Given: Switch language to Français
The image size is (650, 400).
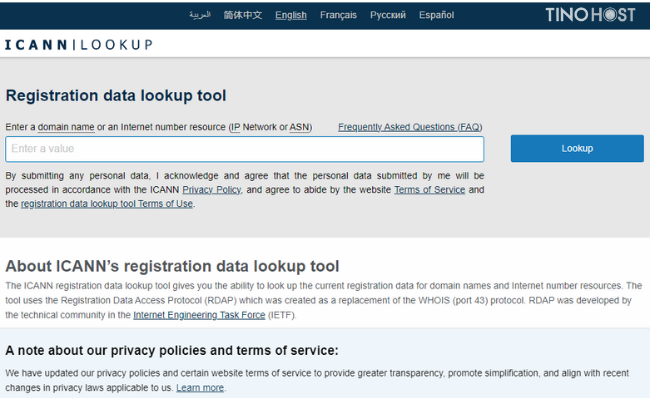Looking at the screenshot, I should [x=338, y=15].
